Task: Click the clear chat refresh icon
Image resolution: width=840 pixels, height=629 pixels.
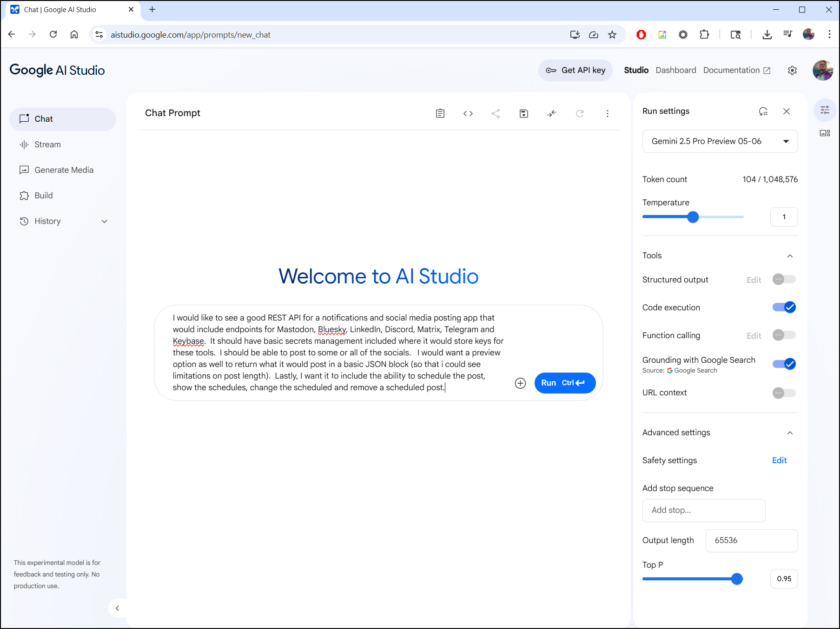Action: tap(579, 113)
